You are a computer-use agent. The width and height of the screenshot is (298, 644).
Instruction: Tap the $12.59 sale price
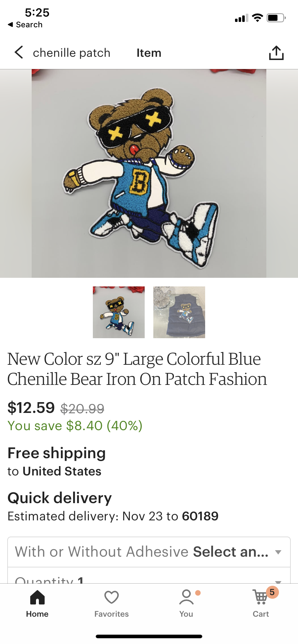point(31,408)
